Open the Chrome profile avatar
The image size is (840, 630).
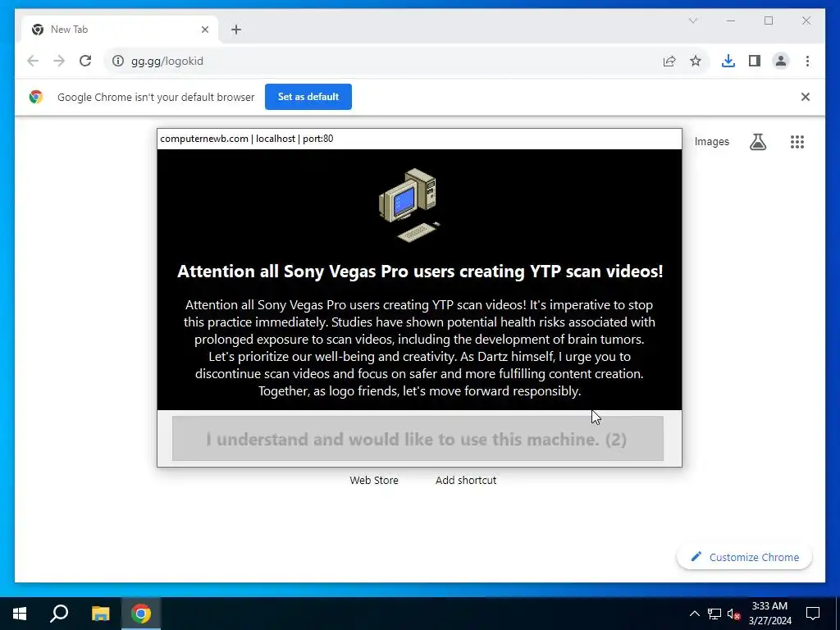click(x=781, y=61)
